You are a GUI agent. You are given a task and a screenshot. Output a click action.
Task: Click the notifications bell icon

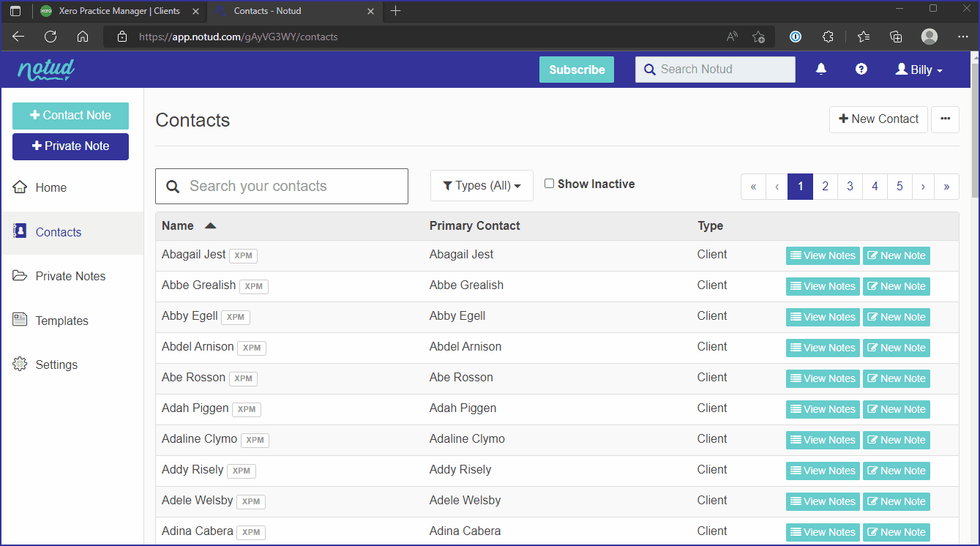[x=821, y=69]
